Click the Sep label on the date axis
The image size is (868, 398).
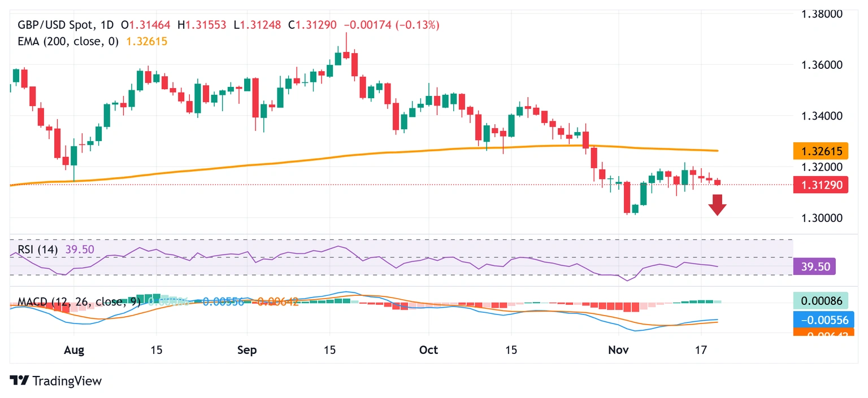pos(247,350)
